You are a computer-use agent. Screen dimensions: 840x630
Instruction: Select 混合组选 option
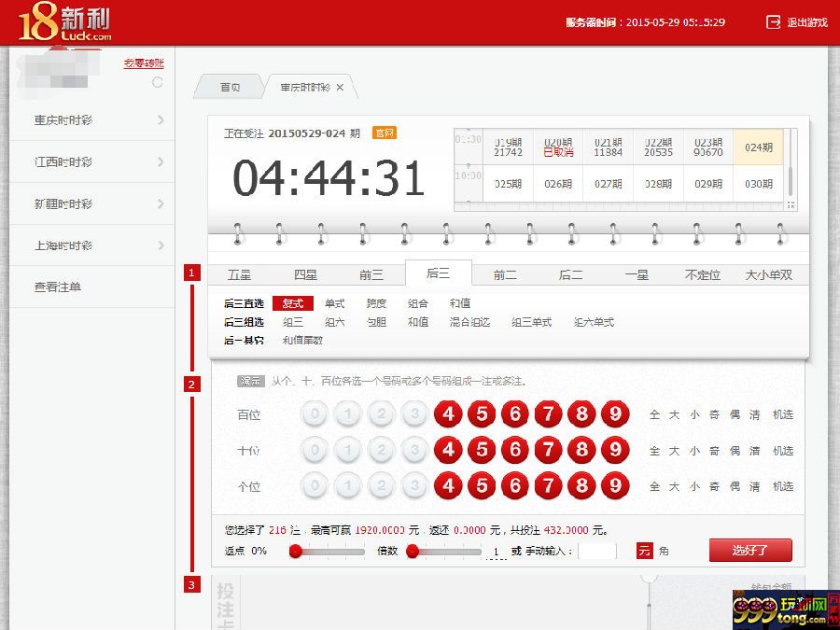click(469, 322)
